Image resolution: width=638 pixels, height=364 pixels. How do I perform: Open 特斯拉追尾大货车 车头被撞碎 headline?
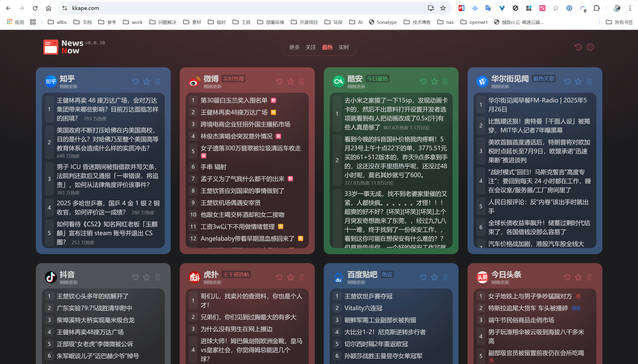(x=528, y=308)
